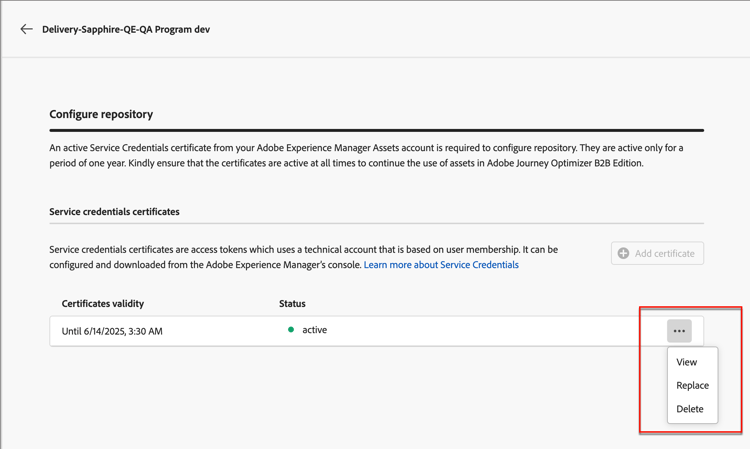Click the Status column header
The height and width of the screenshot is (449, 750).
pyautogui.click(x=292, y=303)
